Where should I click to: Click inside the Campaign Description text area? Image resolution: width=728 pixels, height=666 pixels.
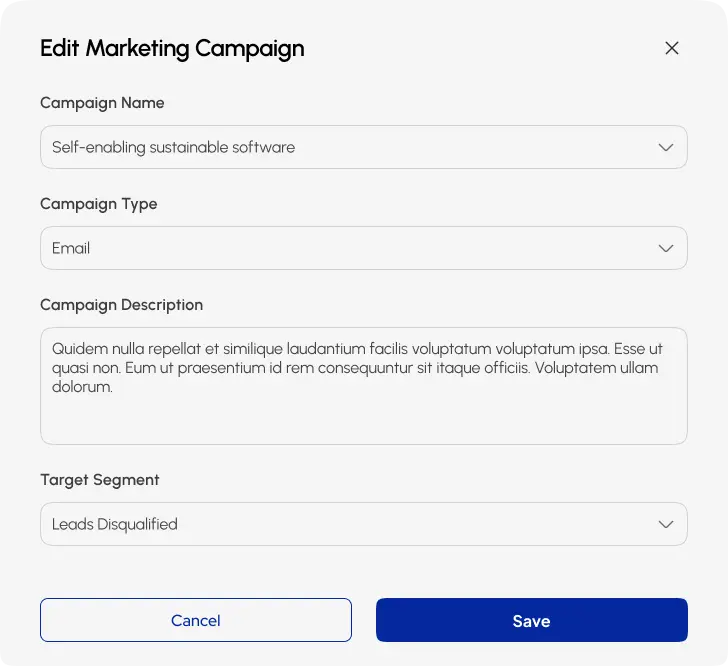click(x=364, y=386)
